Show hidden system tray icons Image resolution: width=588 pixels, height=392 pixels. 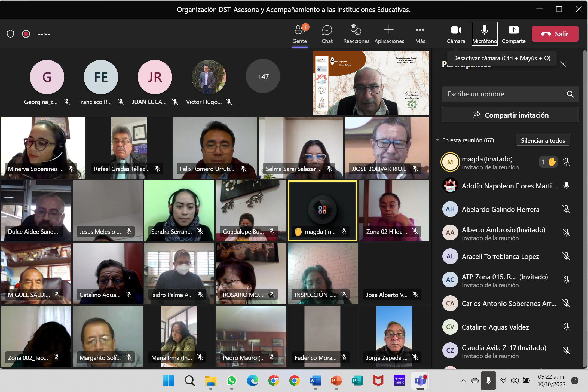[463, 381]
